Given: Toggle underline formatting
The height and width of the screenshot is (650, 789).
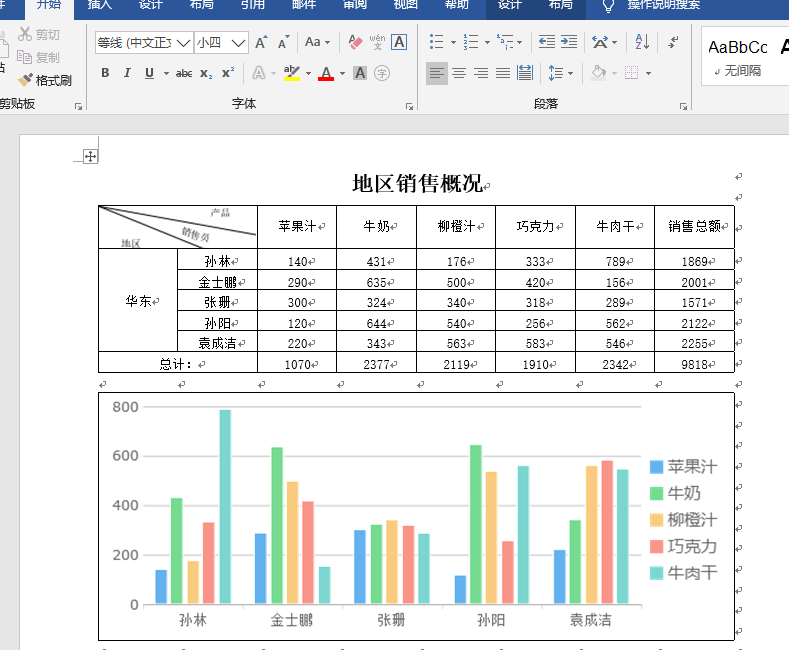Looking at the screenshot, I should [x=149, y=73].
